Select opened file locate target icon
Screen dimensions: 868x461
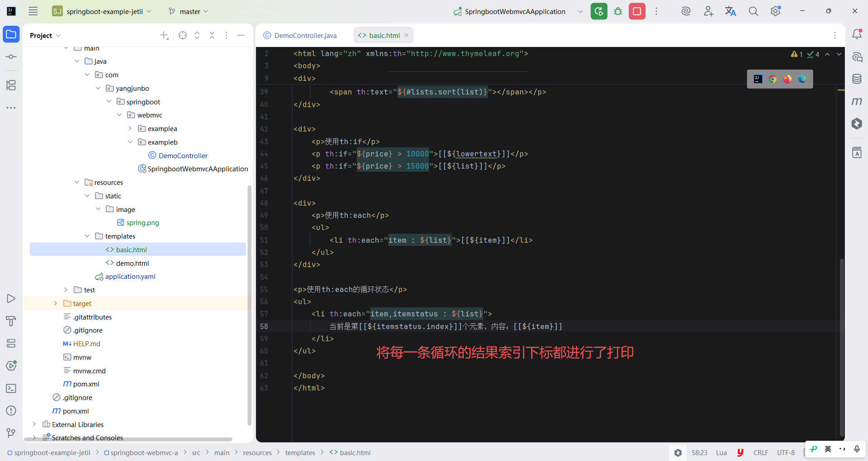pos(183,35)
